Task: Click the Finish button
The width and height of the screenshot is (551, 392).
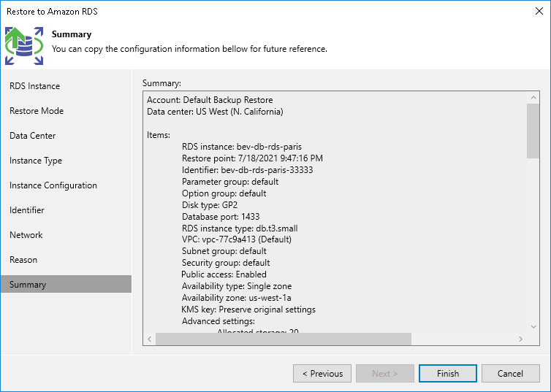Action: 448,374
